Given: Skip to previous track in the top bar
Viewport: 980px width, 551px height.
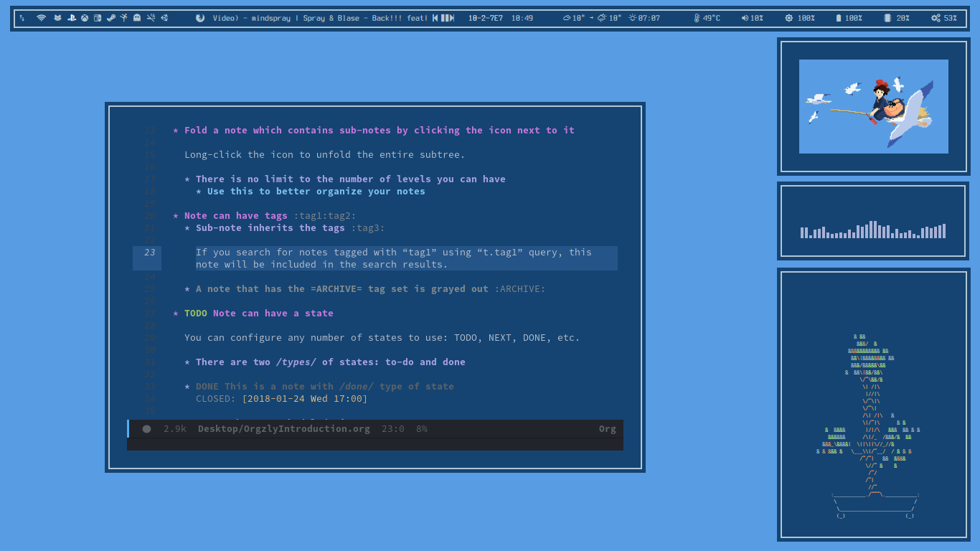Looking at the screenshot, I should click(x=435, y=18).
